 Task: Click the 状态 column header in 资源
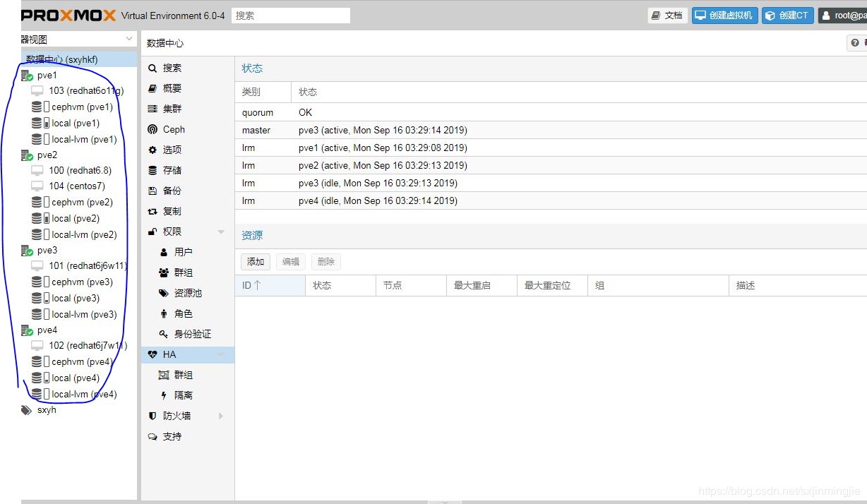tap(340, 286)
